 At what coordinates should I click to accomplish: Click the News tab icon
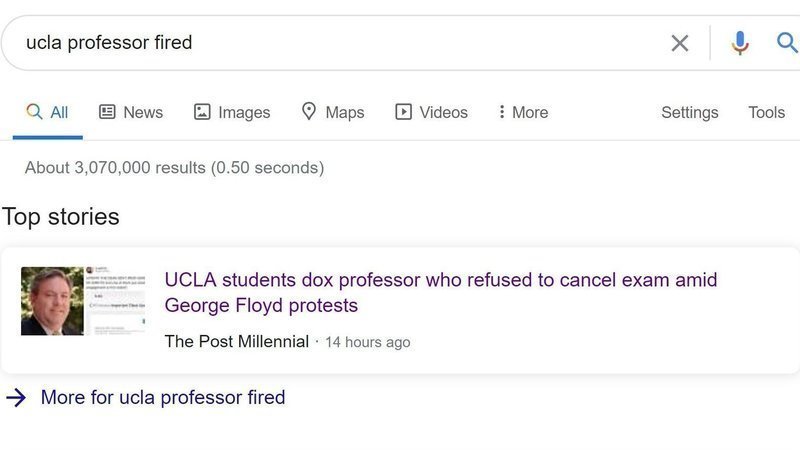(107, 112)
